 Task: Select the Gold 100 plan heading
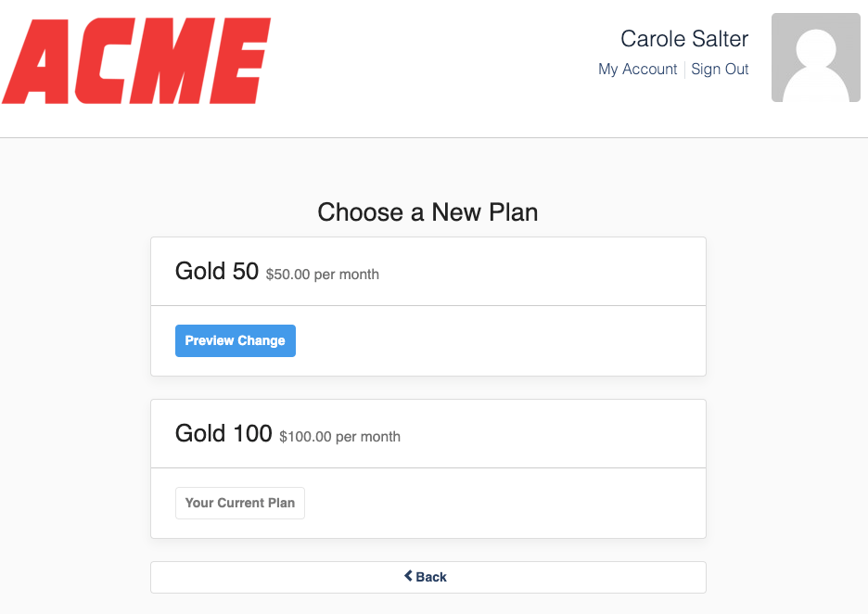pyautogui.click(x=223, y=433)
